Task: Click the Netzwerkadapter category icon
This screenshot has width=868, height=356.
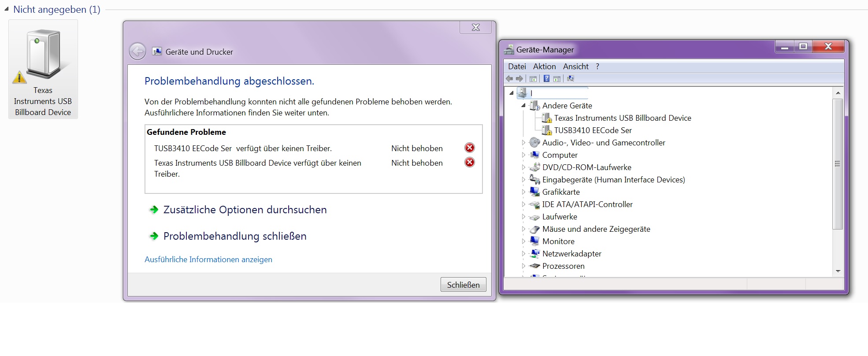Action: coord(534,254)
